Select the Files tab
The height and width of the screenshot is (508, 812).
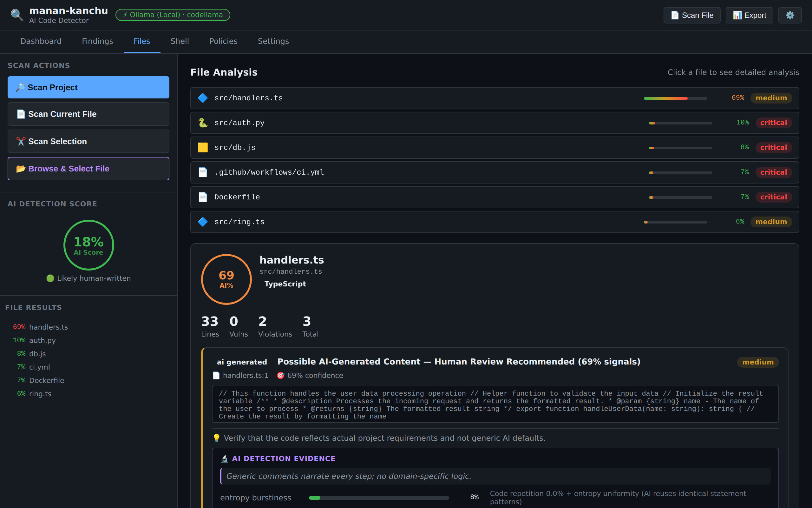point(141,41)
